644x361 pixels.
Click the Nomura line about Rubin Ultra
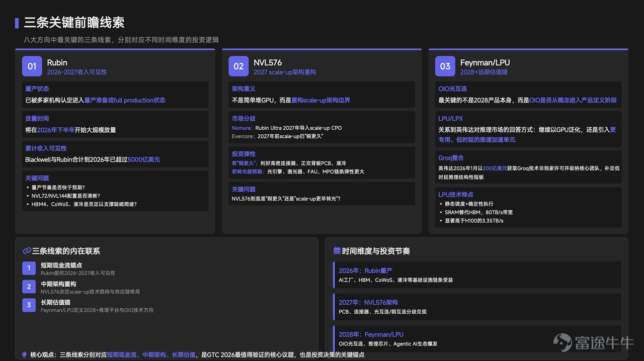[287, 128]
